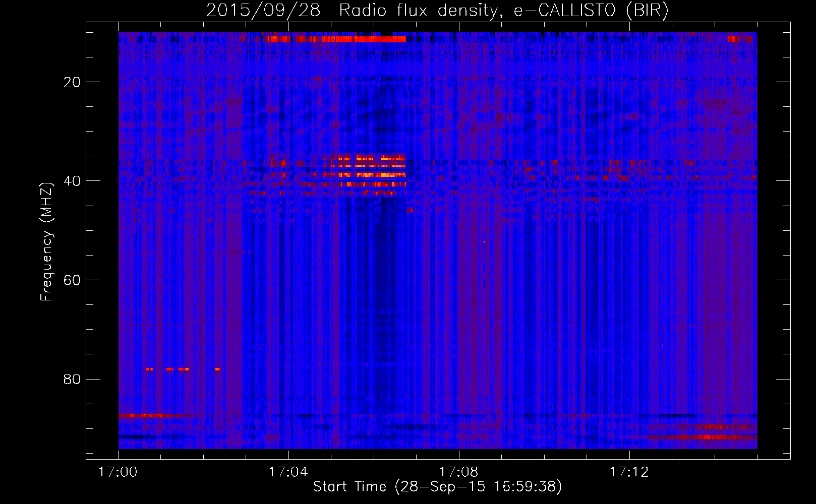
Task: Click the '20' frequency tick label
Action: tap(73, 82)
